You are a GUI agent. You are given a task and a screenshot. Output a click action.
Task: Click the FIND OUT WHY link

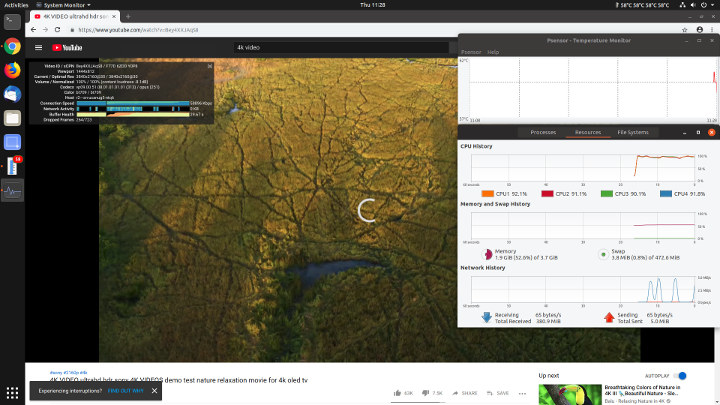coord(126,391)
